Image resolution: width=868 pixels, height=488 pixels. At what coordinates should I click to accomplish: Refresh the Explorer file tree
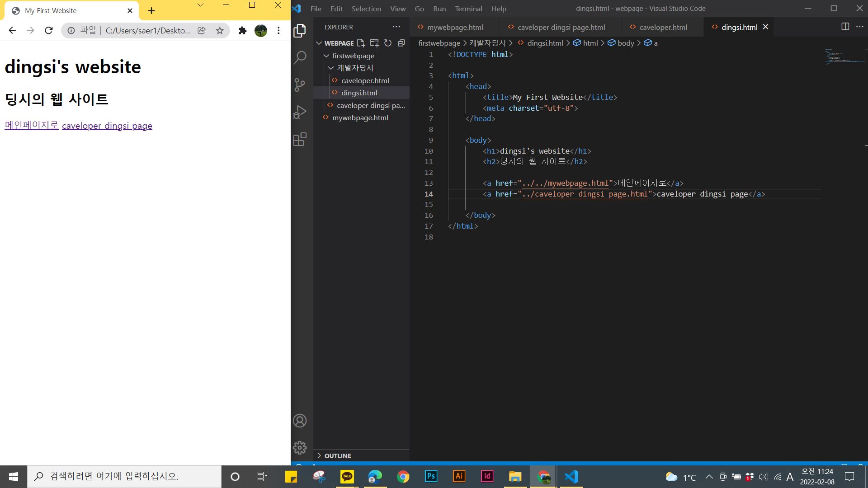coord(388,43)
